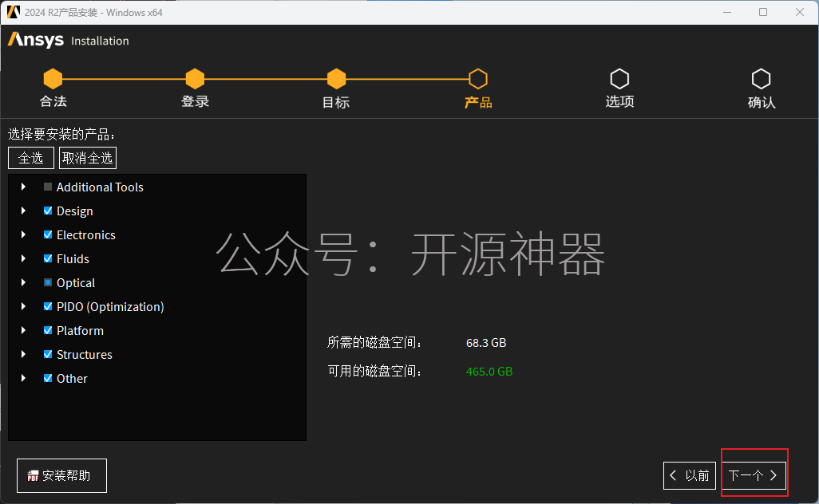Viewport: 819px width, 504px height.
Task: Click the 可用的磁盘空间 label
Action: (374, 372)
